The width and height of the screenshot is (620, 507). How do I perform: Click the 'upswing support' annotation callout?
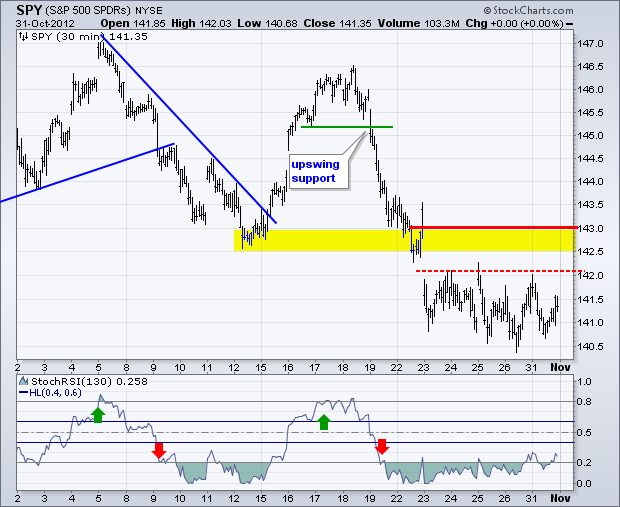(x=319, y=171)
